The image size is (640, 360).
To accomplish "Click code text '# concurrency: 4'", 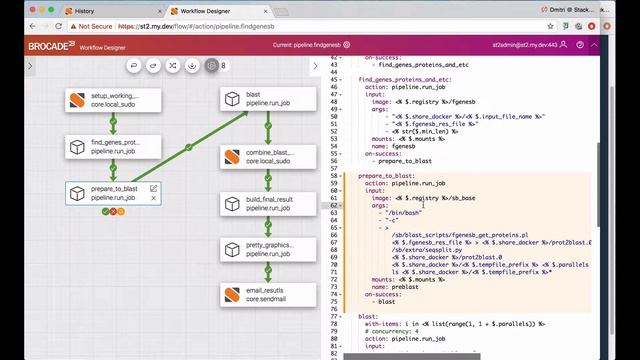I will (391, 331).
